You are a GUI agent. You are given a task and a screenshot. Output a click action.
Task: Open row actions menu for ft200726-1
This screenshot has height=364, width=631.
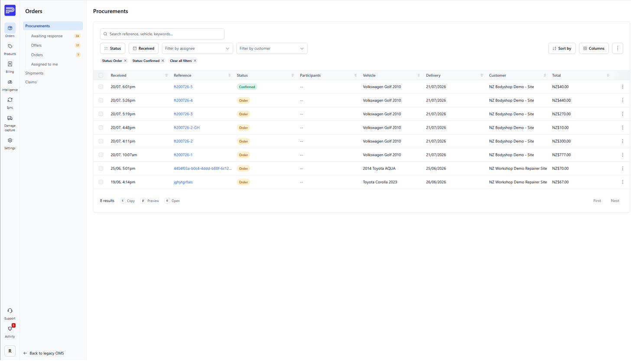623,155
